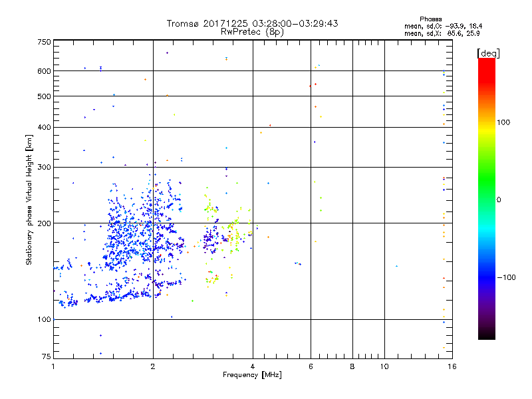Screen dimensions: 532x399
Task: Click the "Phases" heading text
Action: click(x=430, y=19)
